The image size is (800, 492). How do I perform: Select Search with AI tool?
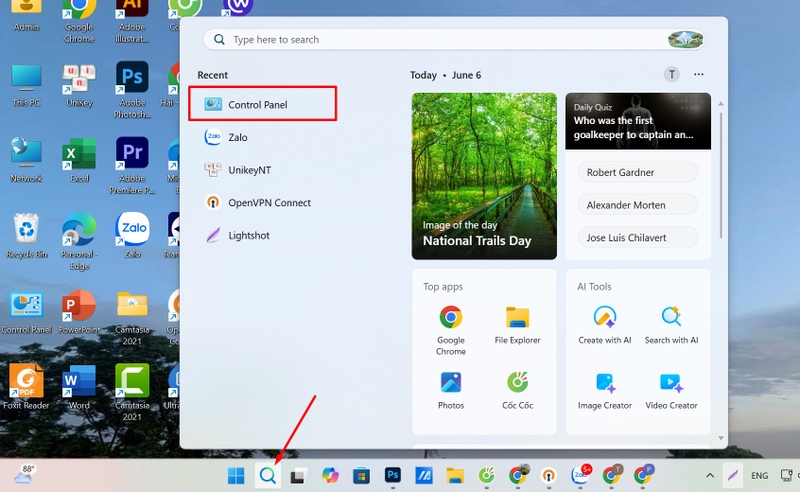[x=671, y=325]
